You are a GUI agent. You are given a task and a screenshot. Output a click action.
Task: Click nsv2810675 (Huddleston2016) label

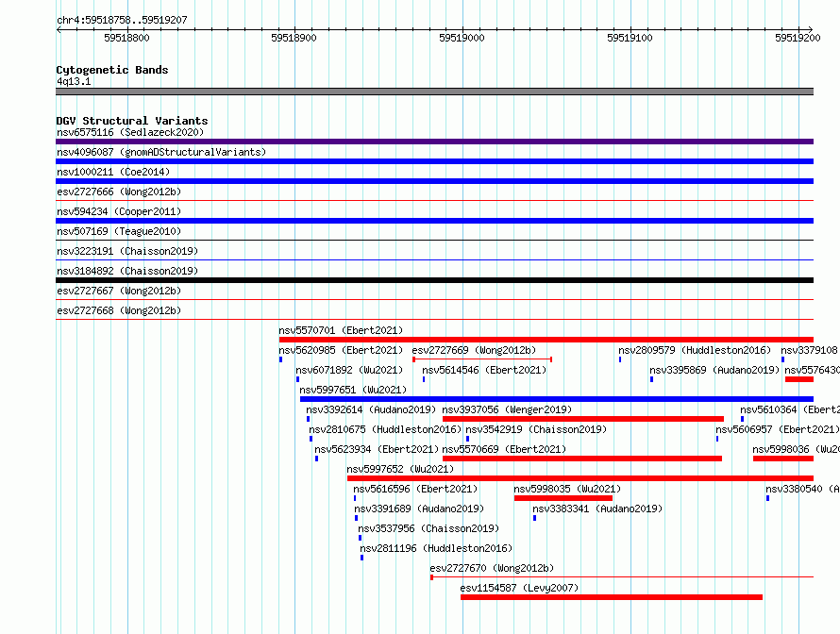point(385,429)
